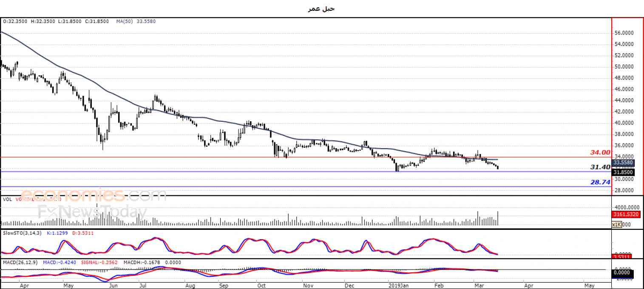Screen dimensions: 644x289
Task: Select the "MA(50)" indicator legend label
Action: [x=125, y=21]
